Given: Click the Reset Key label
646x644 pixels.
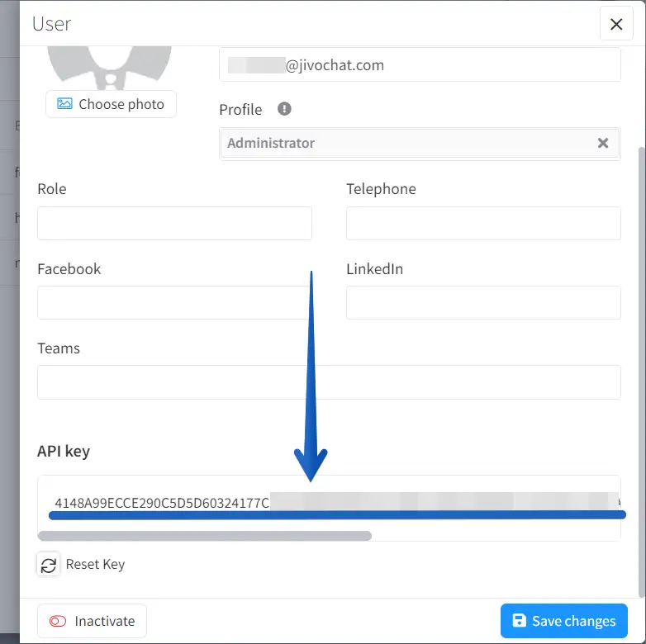Looking at the screenshot, I should (95, 565).
